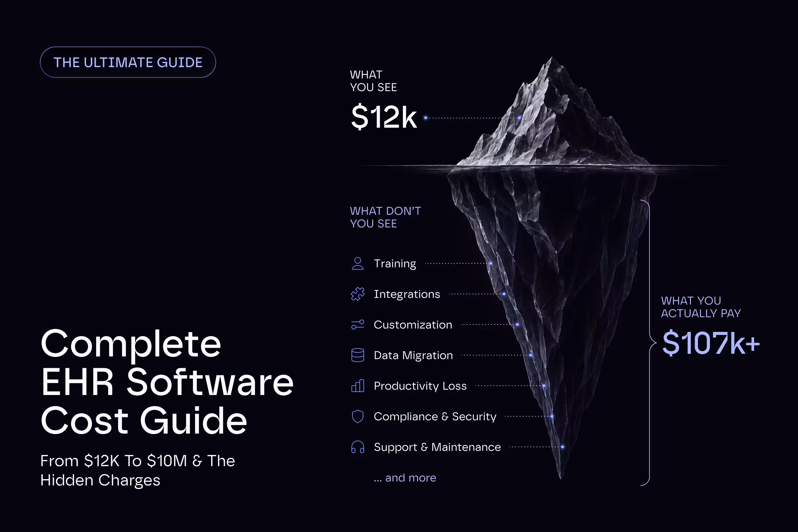
Task: Click the sliders icon beside Customization
Action: click(358, 325)
